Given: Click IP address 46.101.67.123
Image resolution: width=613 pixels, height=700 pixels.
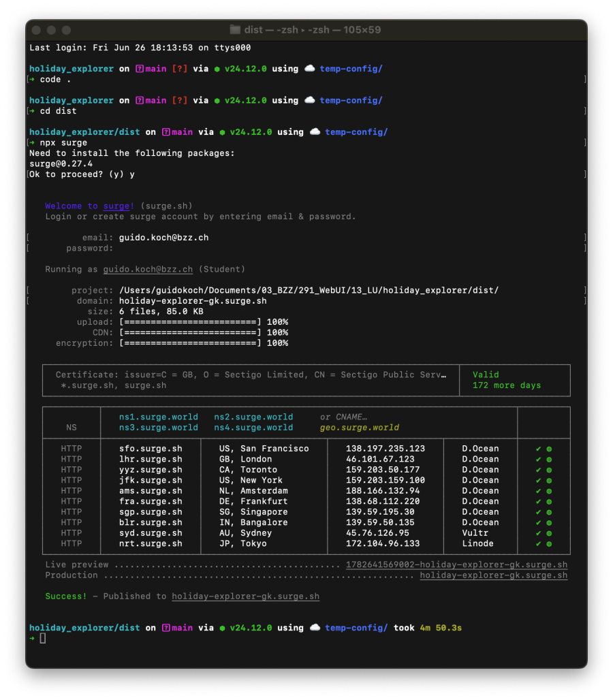Looking at the screenshot, I should 380,460.
